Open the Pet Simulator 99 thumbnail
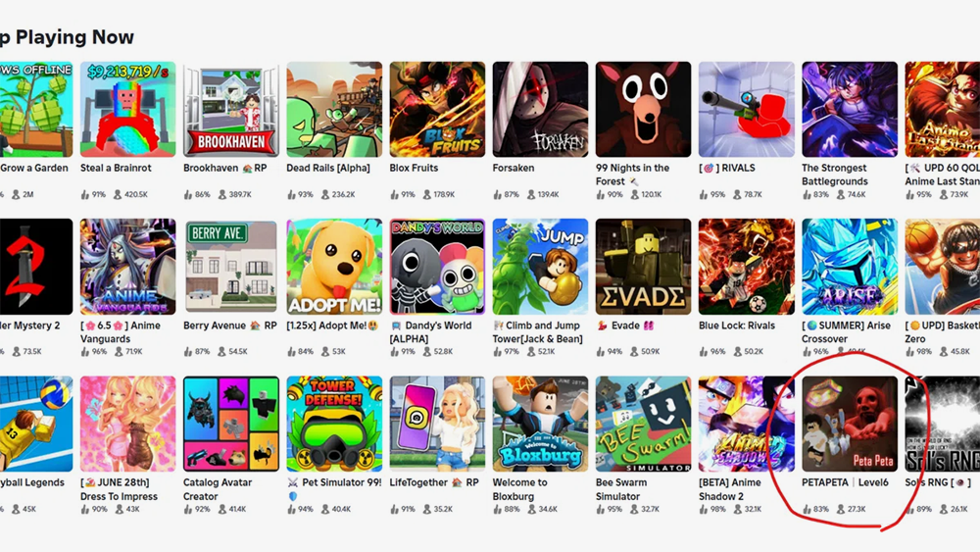 tap(334, 424)
